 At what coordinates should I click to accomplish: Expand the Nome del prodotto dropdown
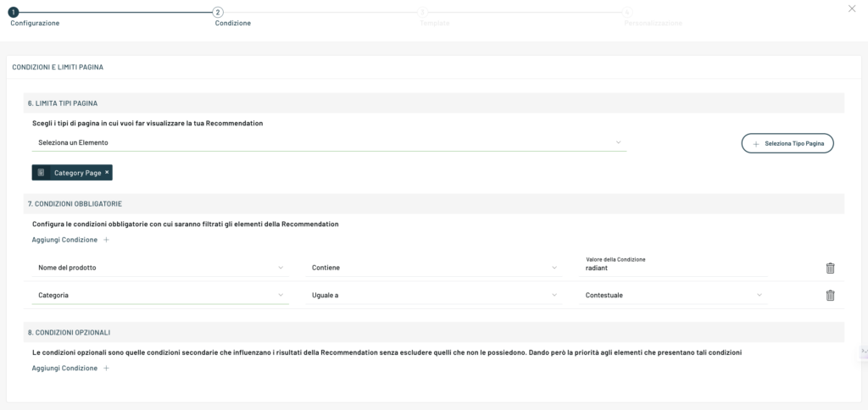(160, 268)
